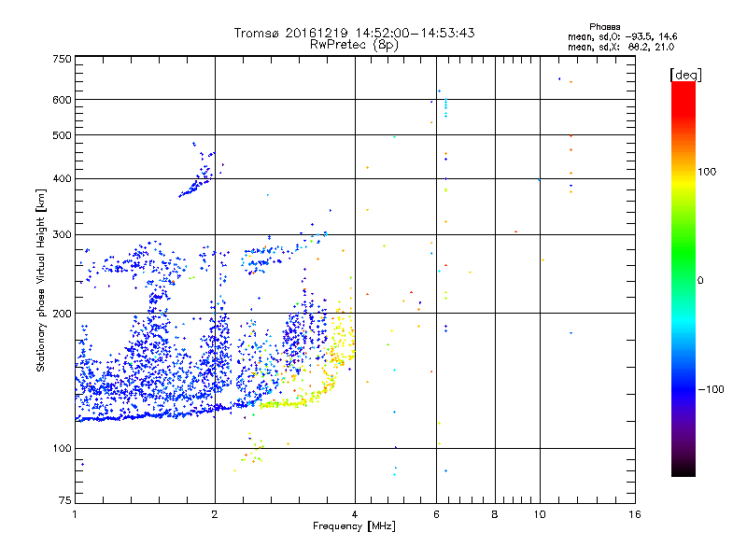Click the '6' x-axis tick label
Screen dimensions: 747x560
(x=436, y=514)
